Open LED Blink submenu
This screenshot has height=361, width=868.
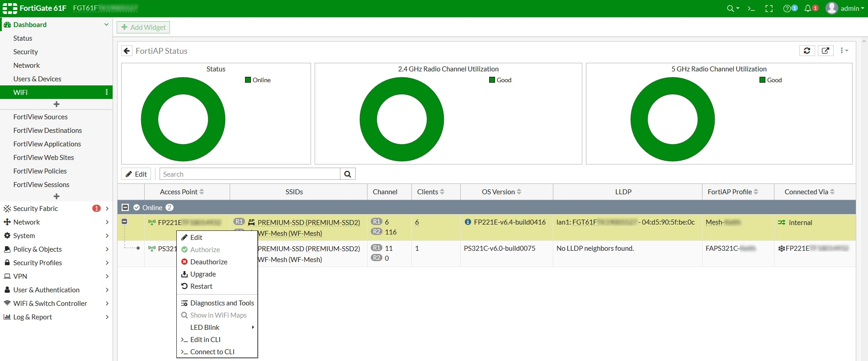[217, 327]
